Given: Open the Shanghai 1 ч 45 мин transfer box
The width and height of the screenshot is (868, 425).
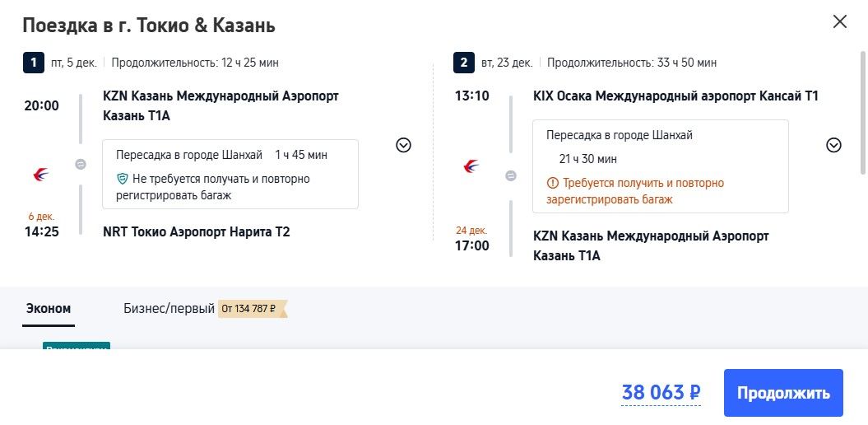Looking at the screenshot, I should pyautogui.click(x=230, y=174).
